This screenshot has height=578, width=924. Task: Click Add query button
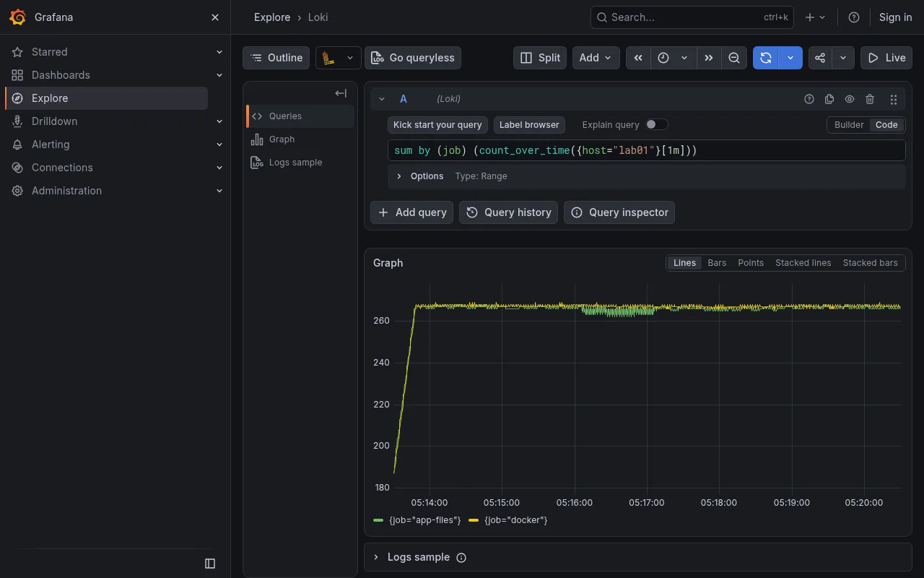tap(412, 212)
